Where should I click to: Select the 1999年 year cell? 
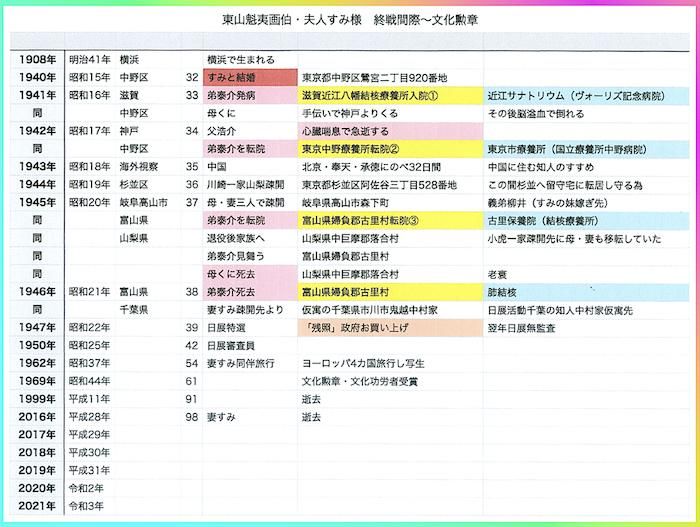tap(38, 399)
